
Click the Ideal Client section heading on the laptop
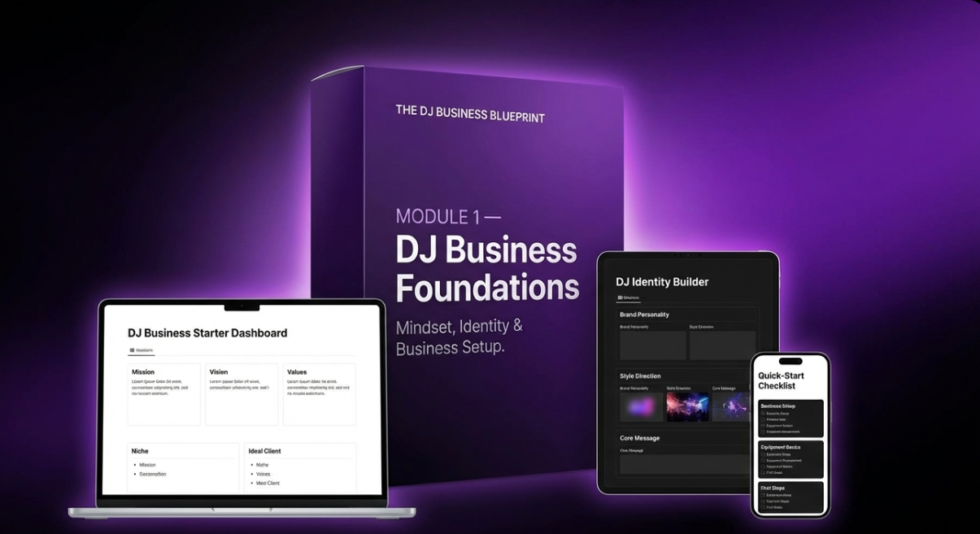coord(264,451)
